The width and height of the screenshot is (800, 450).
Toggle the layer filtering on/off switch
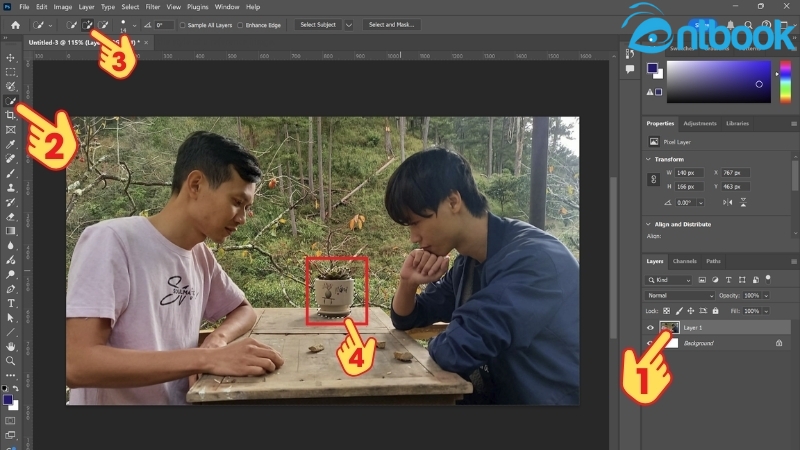click(768, 279)
